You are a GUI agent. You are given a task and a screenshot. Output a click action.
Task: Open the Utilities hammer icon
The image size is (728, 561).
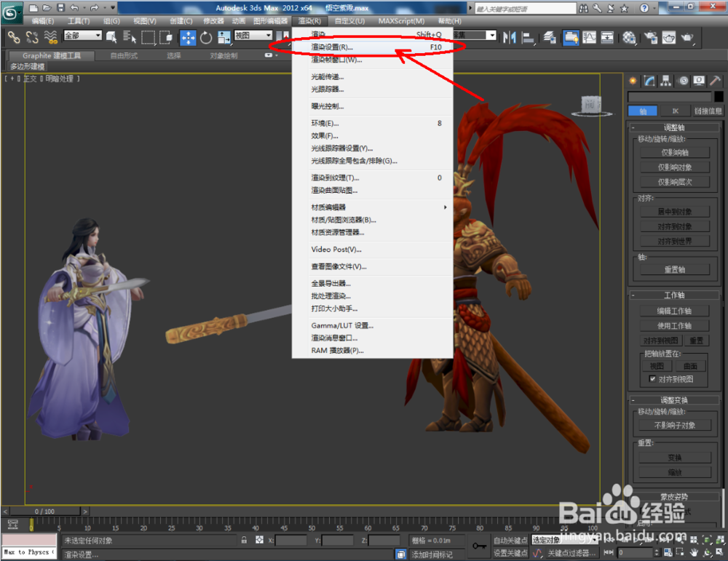coord(715,81)
